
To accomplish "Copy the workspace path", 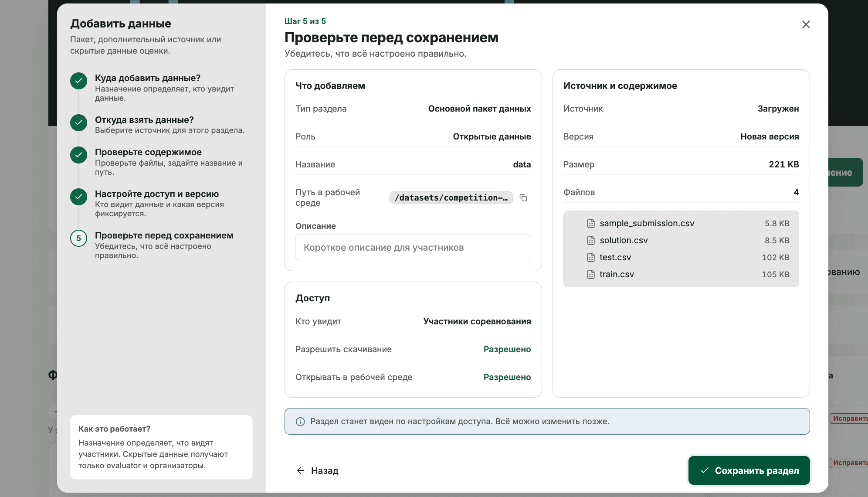I will point(523,198).
